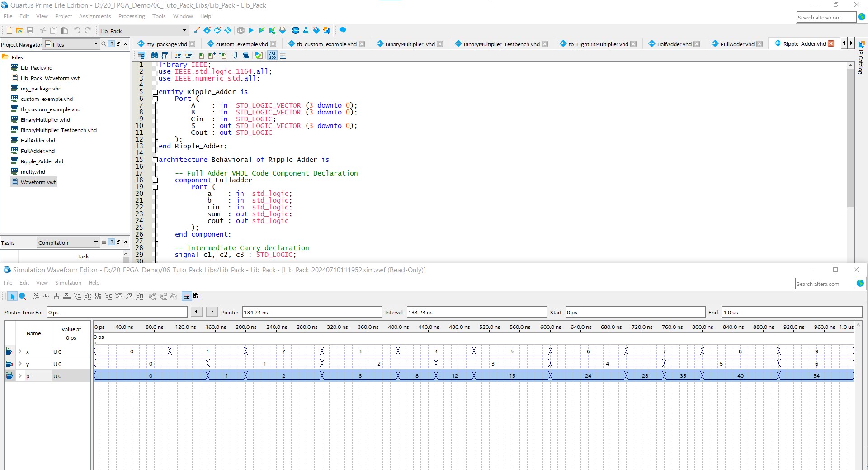Switch to the FullAdder.vhd tab
868x470 pixels.
[x=737, y=44]
